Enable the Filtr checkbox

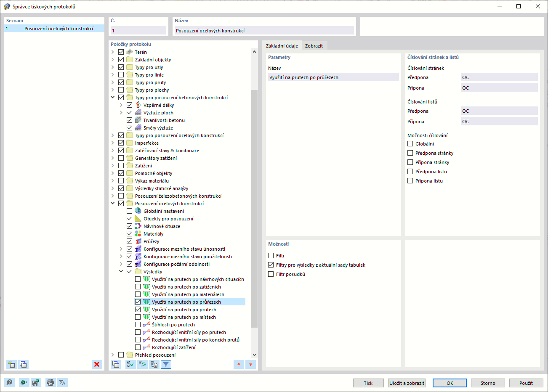[x=271, y=256]
